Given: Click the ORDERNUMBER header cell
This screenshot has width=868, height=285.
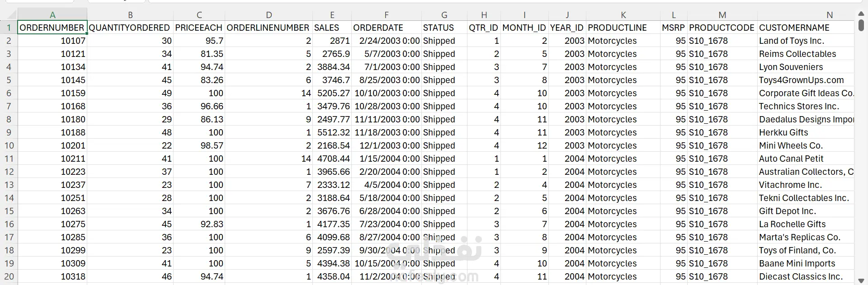Looking at the screenshot, I should point(52,28).
